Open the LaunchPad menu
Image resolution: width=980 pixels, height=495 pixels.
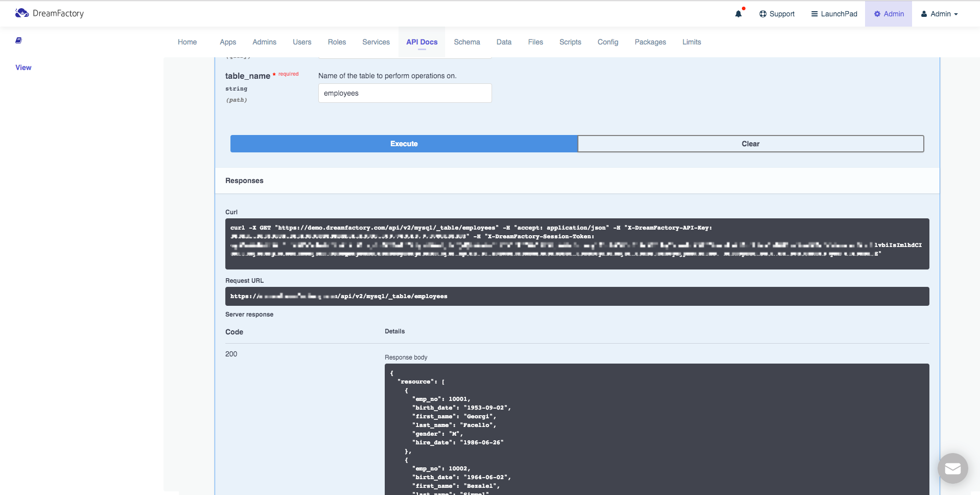[834, 14]
